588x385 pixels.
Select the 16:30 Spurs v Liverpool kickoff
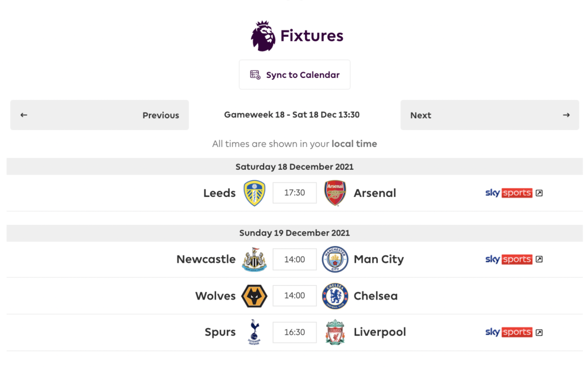coord(295,332)
